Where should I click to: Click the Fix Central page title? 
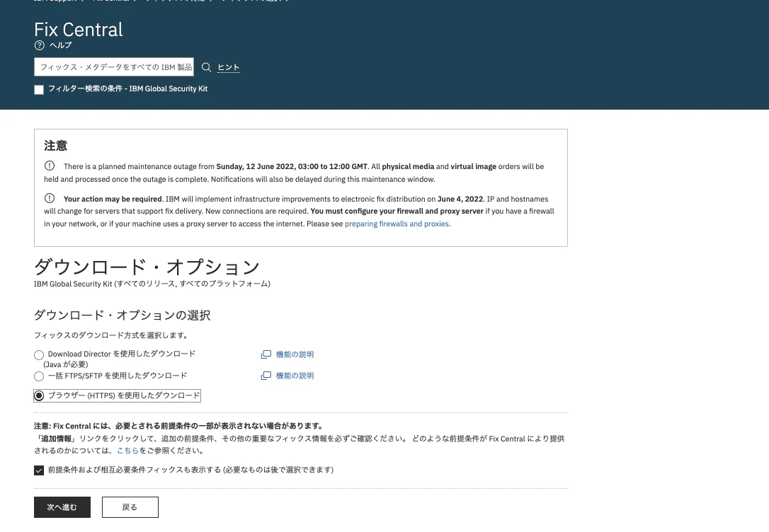point(79,30)
